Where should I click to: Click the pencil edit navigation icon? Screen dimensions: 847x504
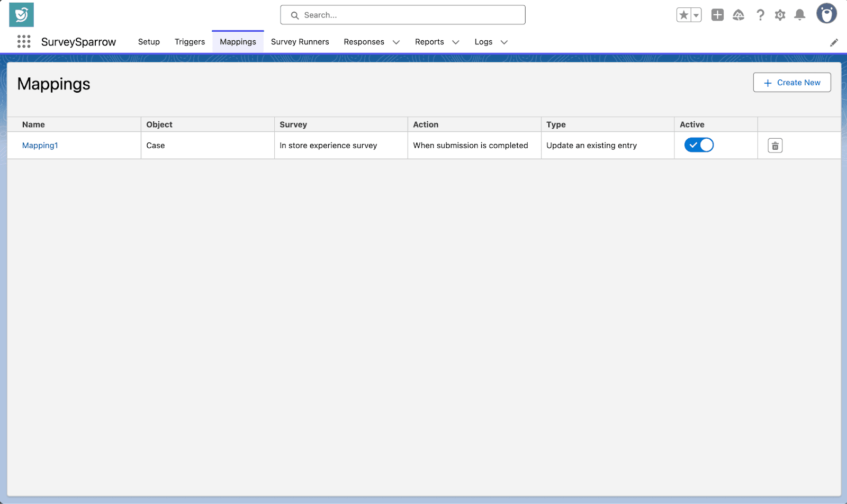point(834,42)
